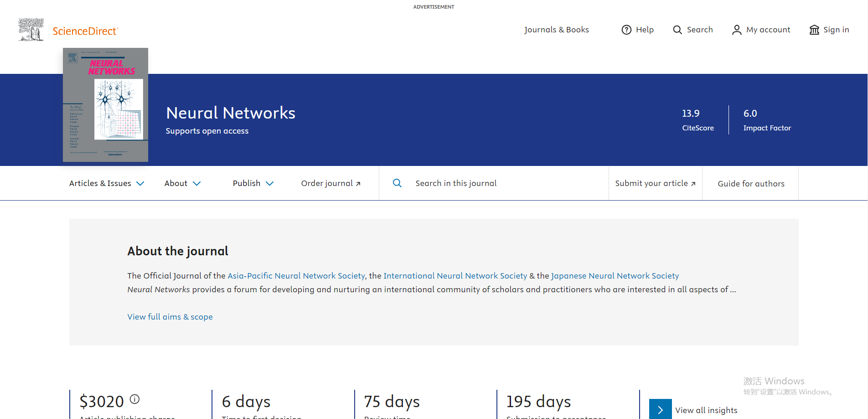Image resolution: width=868 pixels, height=419 pixels.
Task: Click the Help question mark icon
Action: pos(627,30)
